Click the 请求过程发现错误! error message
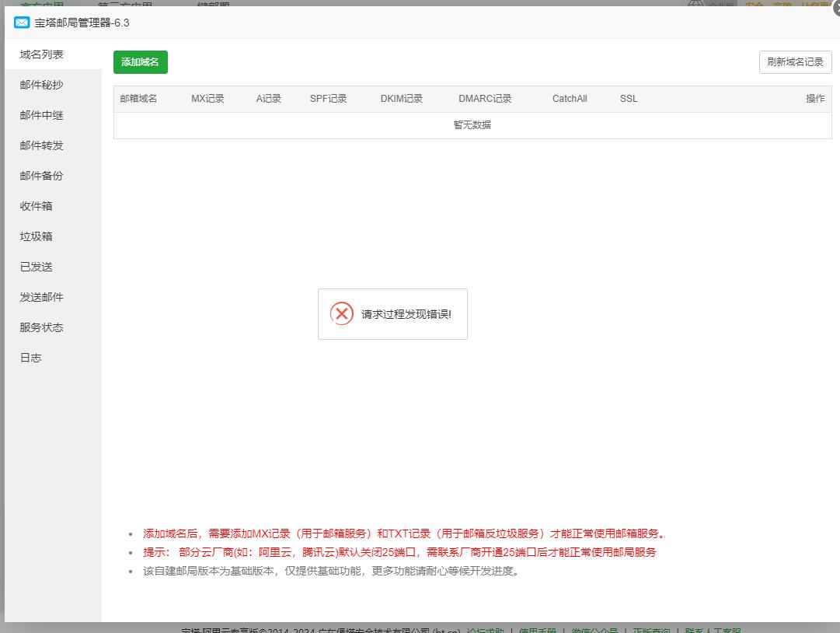 tap(406, 314)
